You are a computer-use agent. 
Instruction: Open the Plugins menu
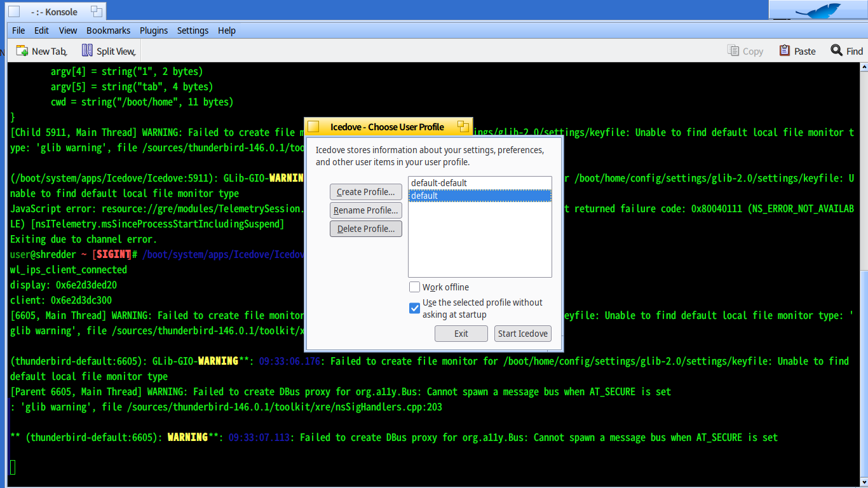(x=154, y=30)
